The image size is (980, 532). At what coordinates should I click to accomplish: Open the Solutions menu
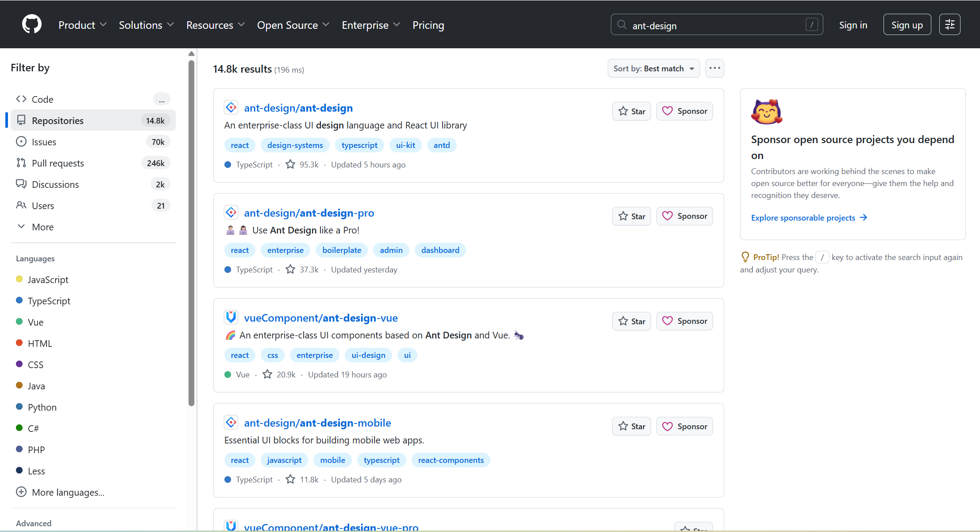tap(146, 25)
